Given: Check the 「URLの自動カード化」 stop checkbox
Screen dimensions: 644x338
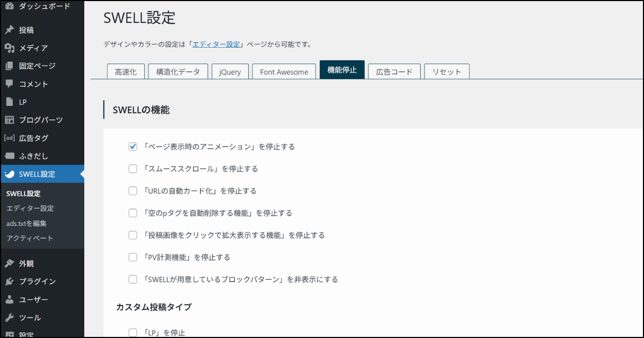Looking at the screenshot, I should [x=133, y=190].
